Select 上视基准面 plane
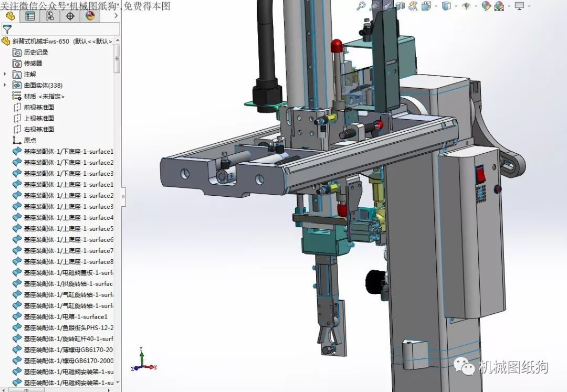The height and width of the screenshot is (392, 567). 34,118
